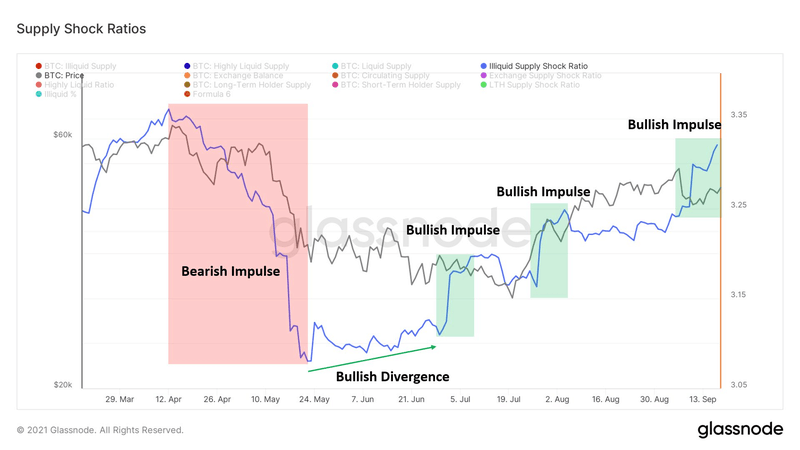Click the 24. May date axis label
The width and height of the screenshot is (800, 450).
[x=313, y=398]
